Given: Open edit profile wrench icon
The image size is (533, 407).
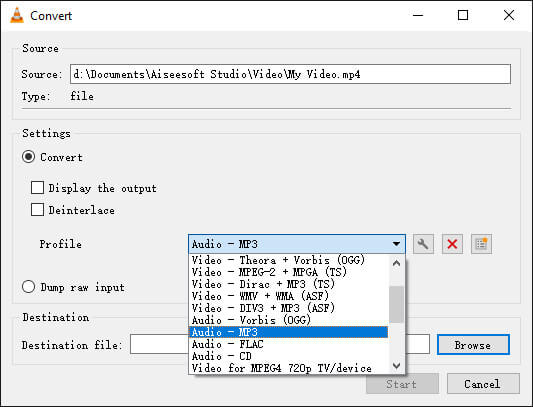Looking at the screenshot, I should pos(423,244).
